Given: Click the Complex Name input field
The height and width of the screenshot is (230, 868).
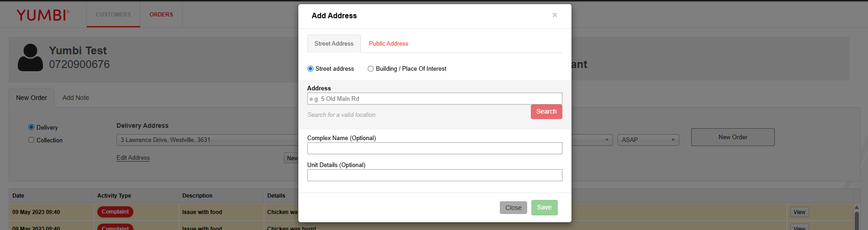Looking at the screenshot, I should pyautogui.click(x=434, y=148).
